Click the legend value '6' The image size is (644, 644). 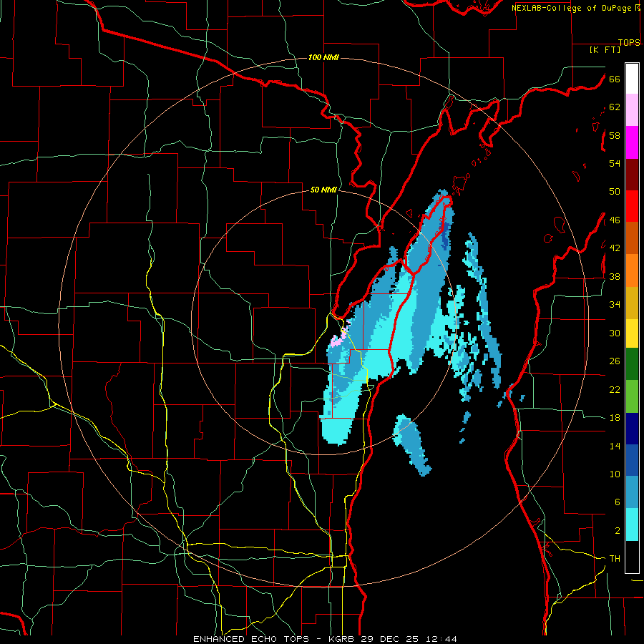click(x=618, y=502)
